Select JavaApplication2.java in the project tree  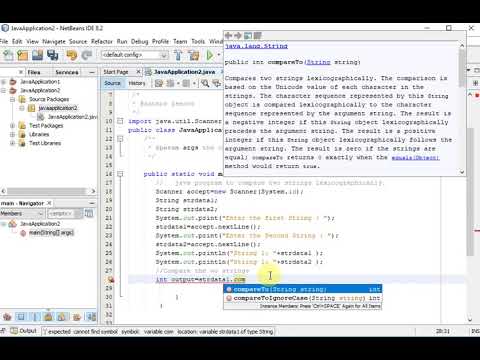point(72,117)
